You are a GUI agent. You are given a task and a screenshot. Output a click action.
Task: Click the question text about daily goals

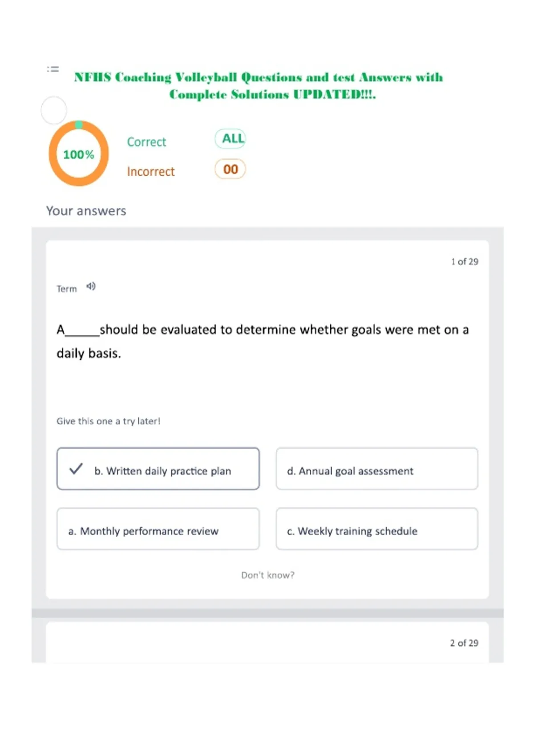[263, 341]
